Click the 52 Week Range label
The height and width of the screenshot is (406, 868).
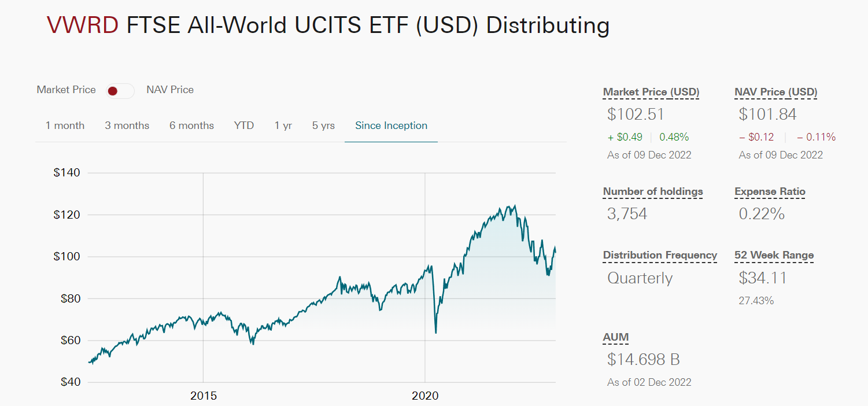(773, 255)
